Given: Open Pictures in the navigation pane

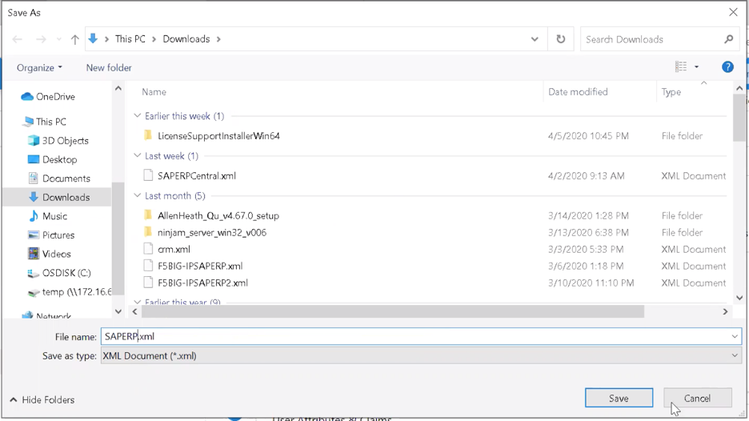Looking at the screenshot, I should [x=51, y=235].
